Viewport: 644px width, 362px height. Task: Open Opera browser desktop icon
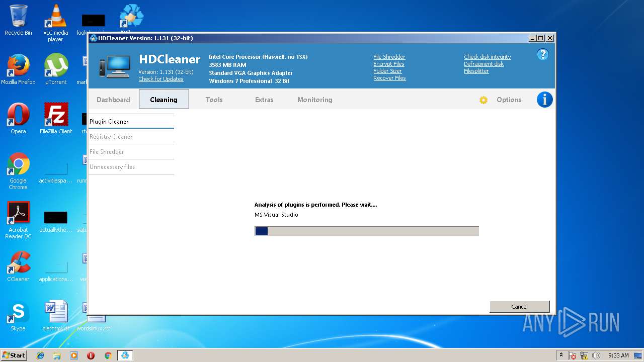pos(18,119)
